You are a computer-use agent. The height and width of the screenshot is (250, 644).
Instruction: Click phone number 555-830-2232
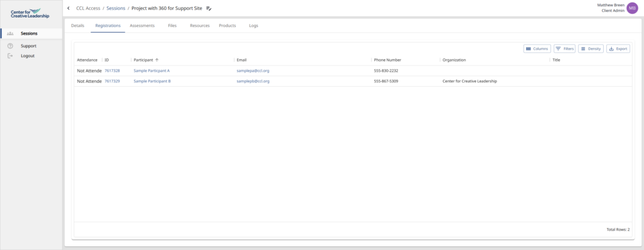click(386, 70)
